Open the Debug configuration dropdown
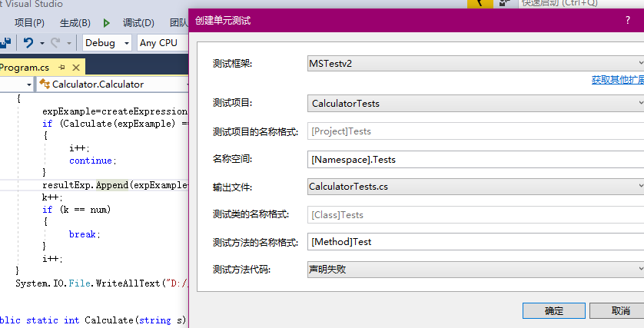The height and width of the screenshot is (328, 644). point(107,43)
